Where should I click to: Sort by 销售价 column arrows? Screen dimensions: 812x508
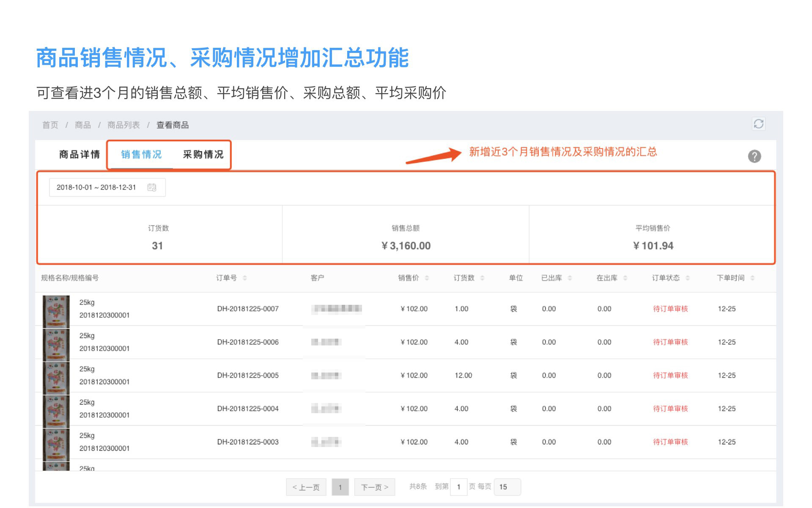click(427, 278)
